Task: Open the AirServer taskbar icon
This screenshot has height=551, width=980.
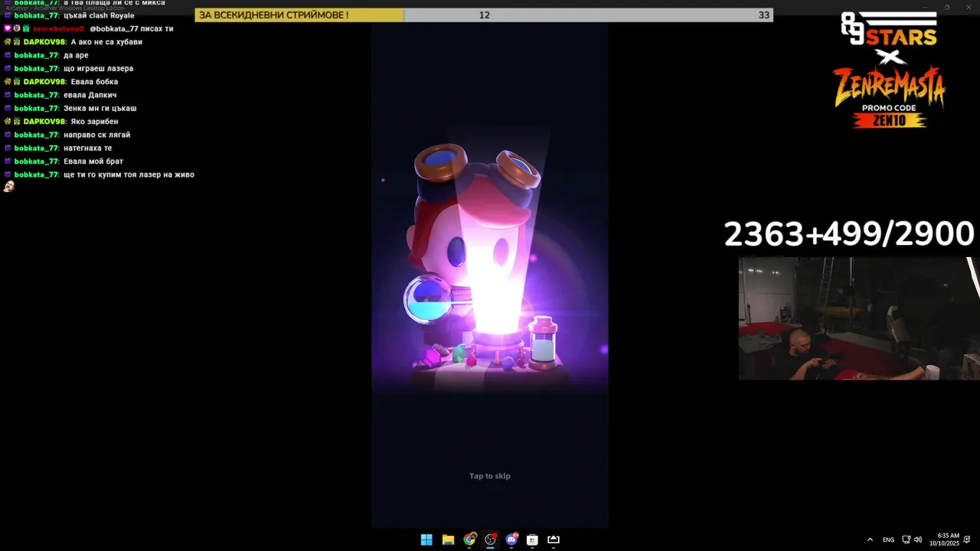Action: pos(554,540)
